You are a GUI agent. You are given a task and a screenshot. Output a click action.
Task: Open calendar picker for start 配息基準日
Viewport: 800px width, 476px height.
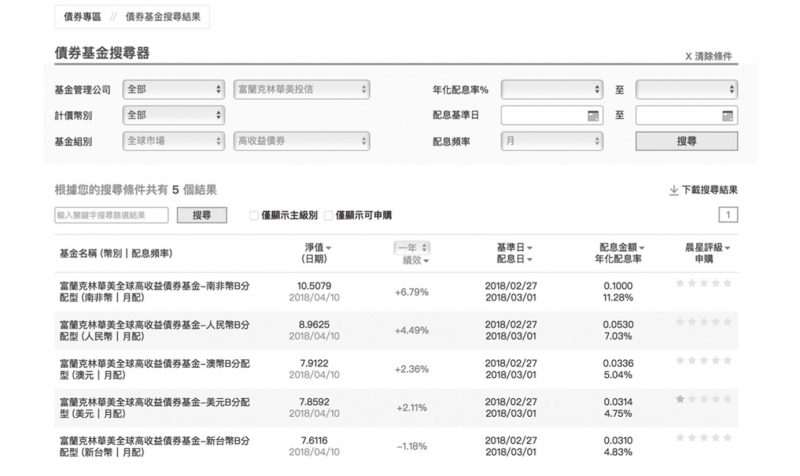[593, 116]
